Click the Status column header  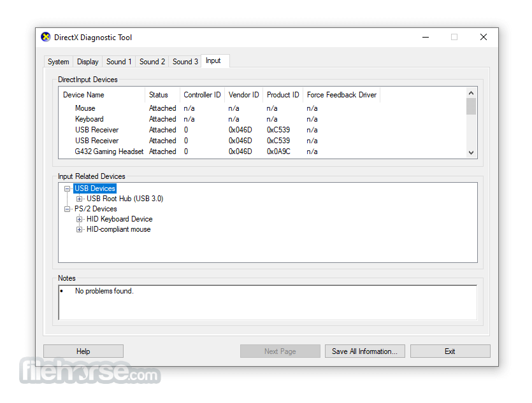click(162, 95)
